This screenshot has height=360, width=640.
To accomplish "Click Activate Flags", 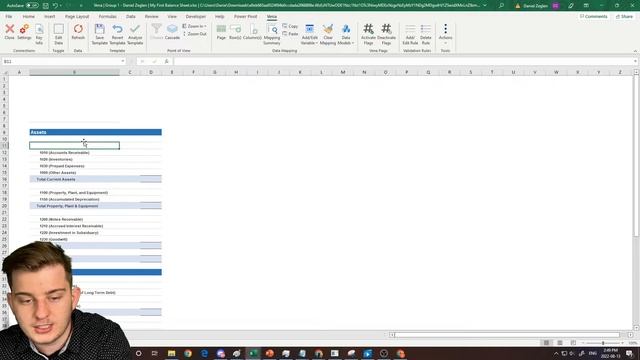I will [x=368, y=34].
